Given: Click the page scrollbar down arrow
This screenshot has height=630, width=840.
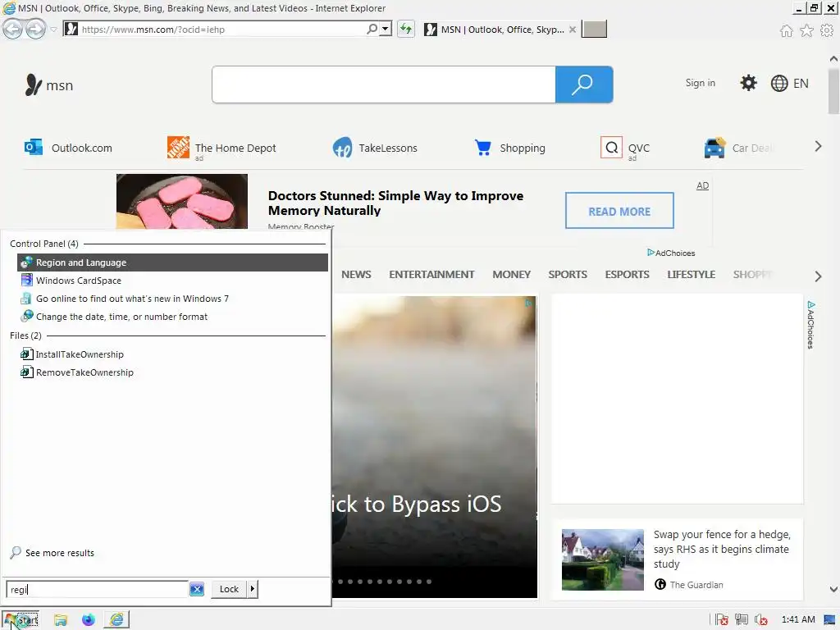Looking at the screenshot, I should [833, 589].
